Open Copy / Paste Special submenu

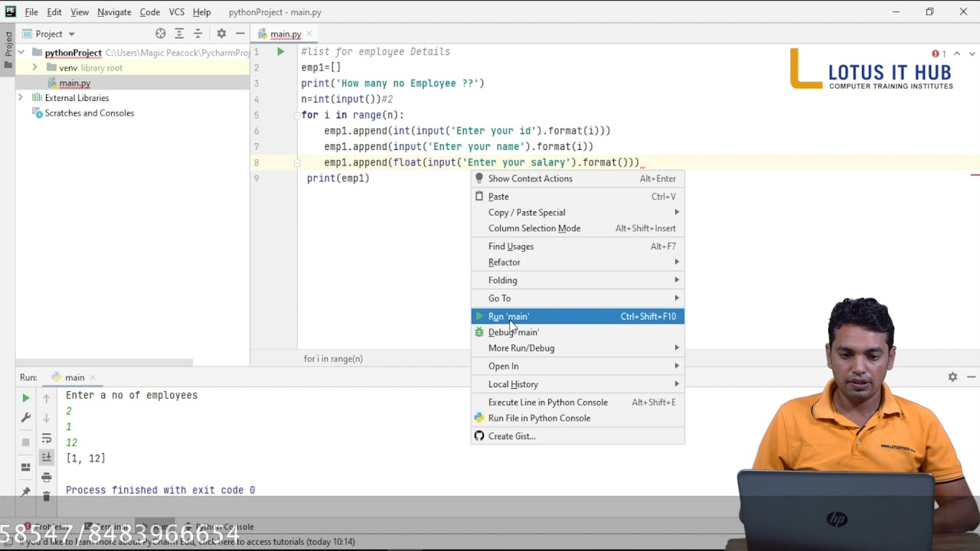(577, 213)
